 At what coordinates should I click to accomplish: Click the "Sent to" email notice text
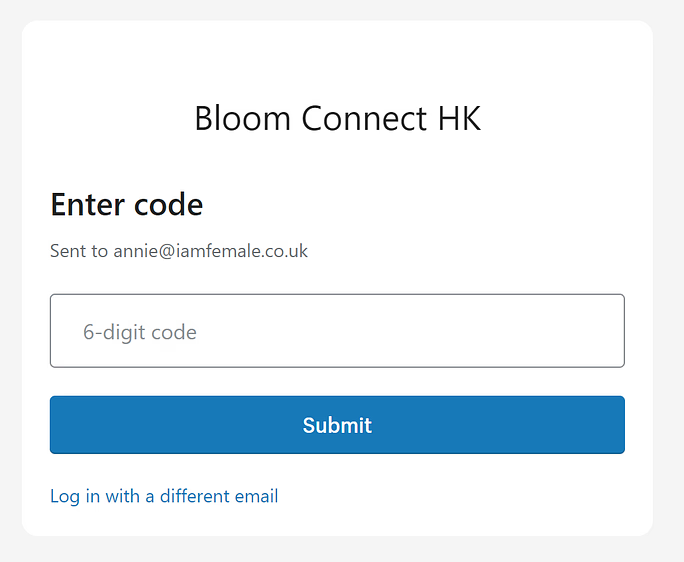pos(179,251)
